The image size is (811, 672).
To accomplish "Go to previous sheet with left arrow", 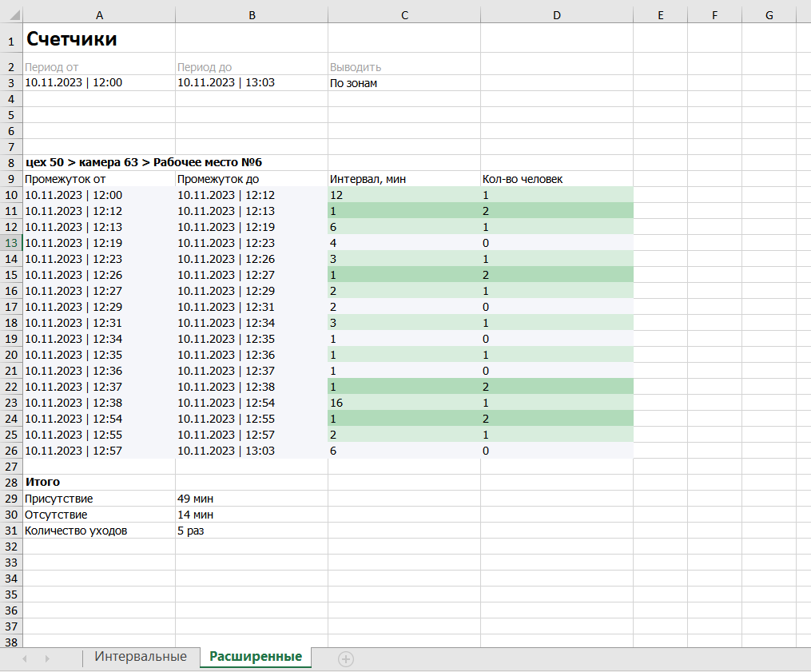I will pyautogui.click(x=24, y=659).
